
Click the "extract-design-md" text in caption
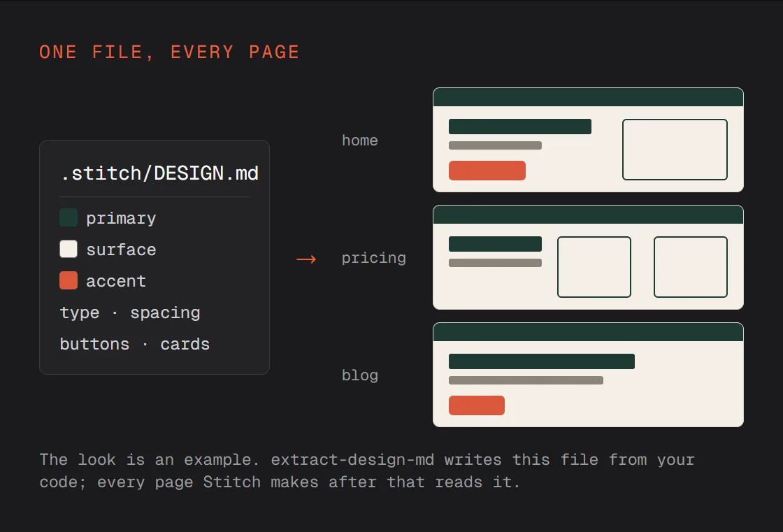click(x=352, y=459)
